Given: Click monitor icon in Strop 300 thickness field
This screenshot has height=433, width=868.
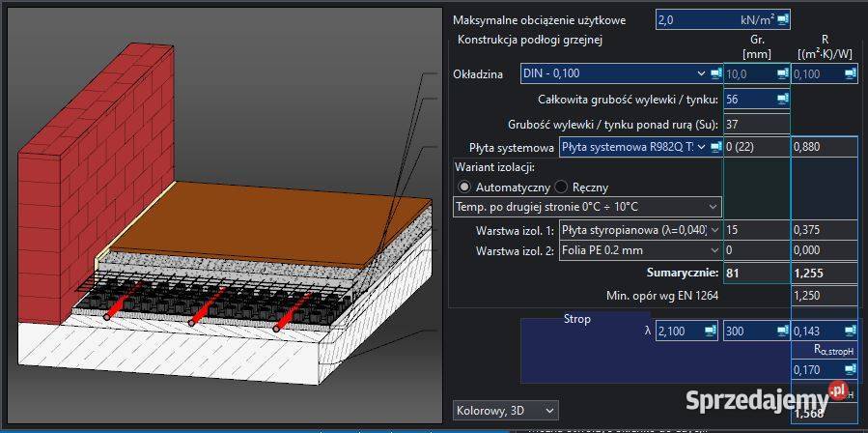Looking at the screenshot, I should 782,331.
